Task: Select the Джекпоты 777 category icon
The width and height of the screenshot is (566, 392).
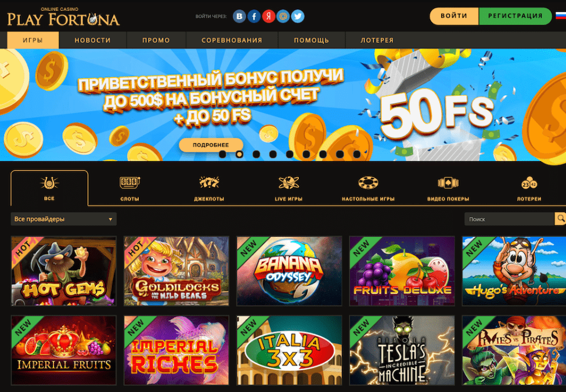Action: [x=209, y=183]
